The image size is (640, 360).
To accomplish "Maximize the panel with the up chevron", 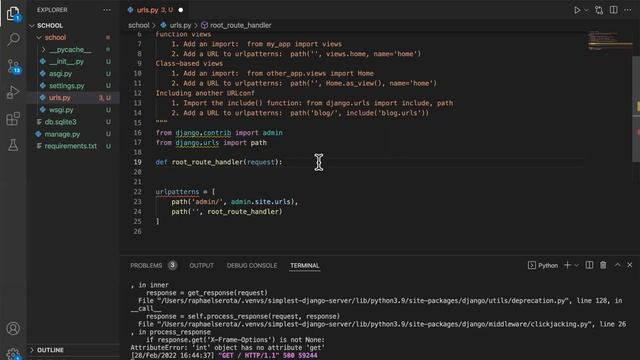I will point(618,265).
